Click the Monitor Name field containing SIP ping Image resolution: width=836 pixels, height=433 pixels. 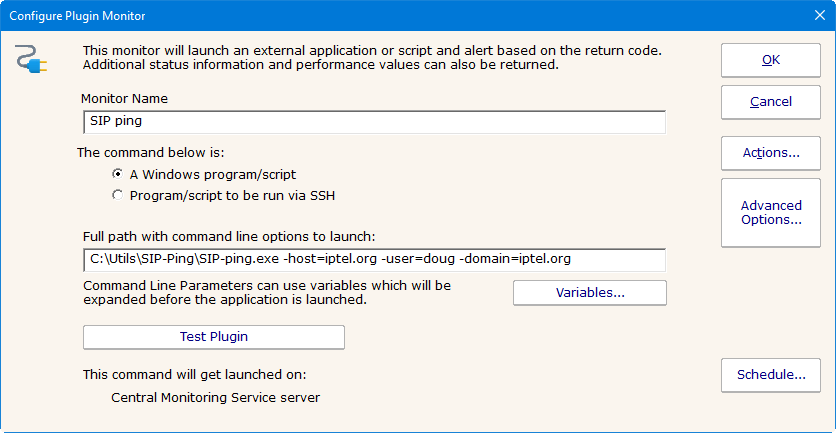374,122
